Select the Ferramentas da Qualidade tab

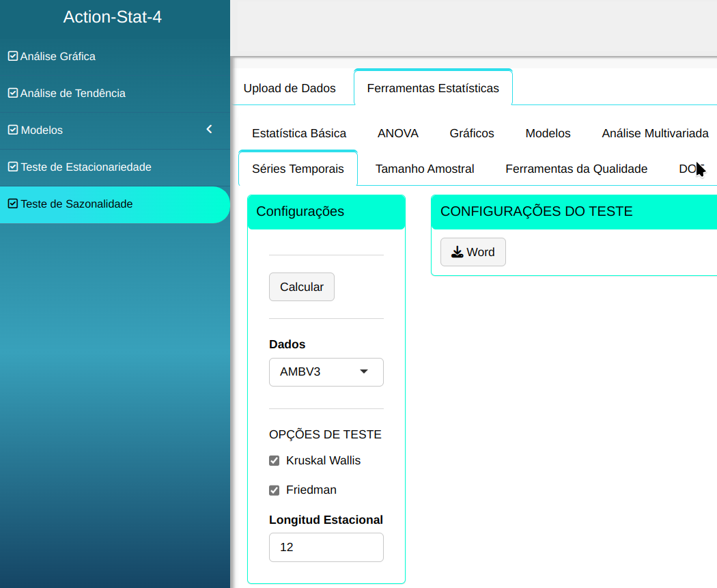click(576, 169)
